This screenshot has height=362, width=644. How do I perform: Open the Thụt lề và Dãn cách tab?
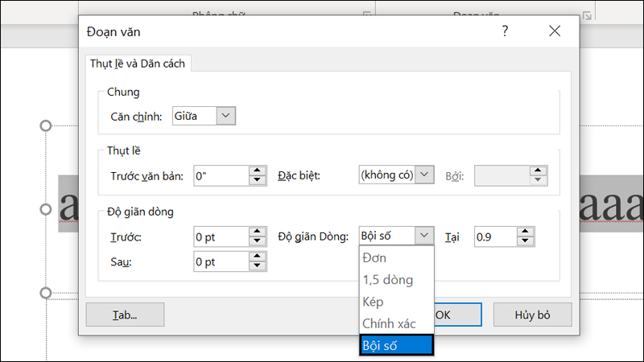point(138,64)
